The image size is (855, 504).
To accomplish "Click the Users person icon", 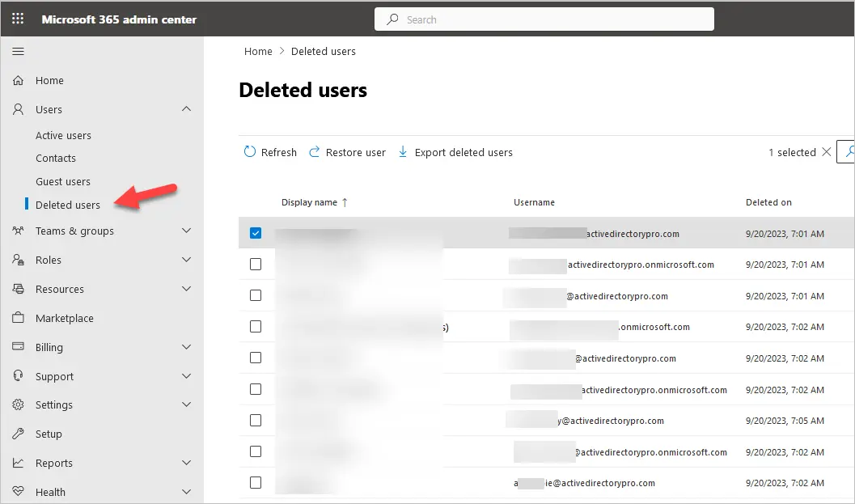I will [x=18, y=110].
